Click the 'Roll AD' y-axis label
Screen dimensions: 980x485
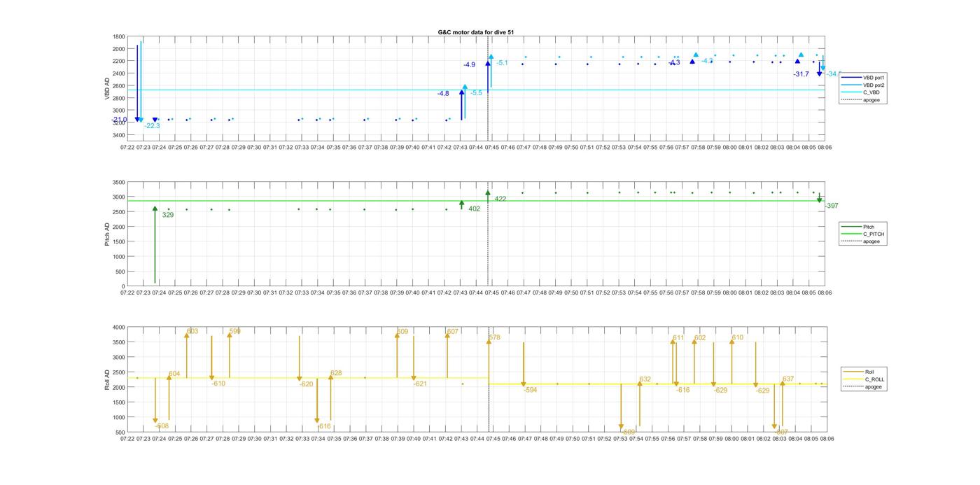[107, 379]
